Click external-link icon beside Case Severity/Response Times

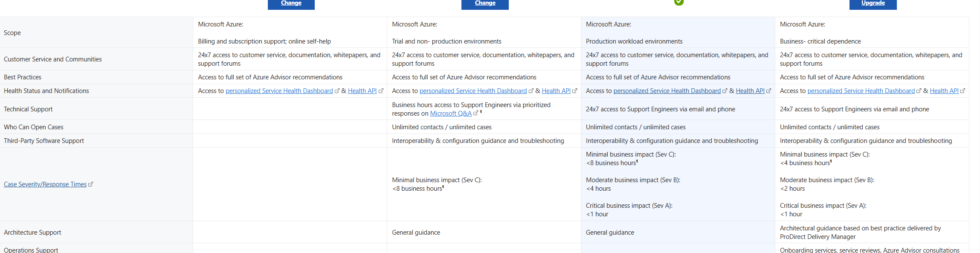click(x=90, y=184)
